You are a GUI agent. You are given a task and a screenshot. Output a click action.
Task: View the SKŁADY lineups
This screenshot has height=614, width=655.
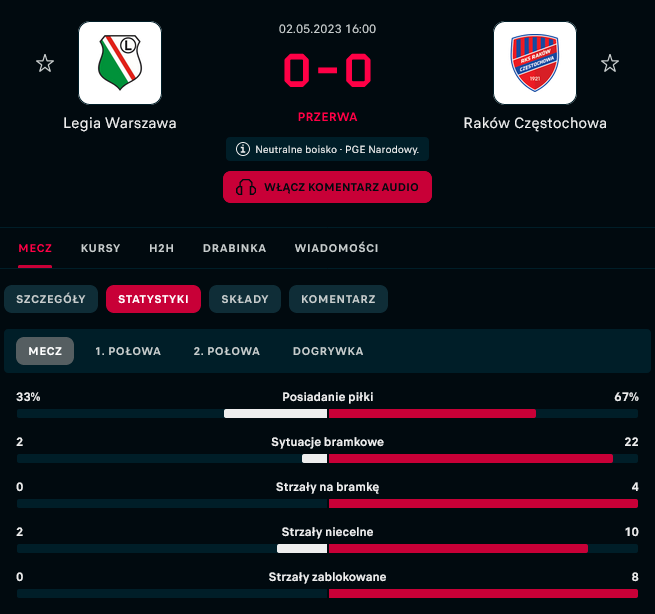245,299
